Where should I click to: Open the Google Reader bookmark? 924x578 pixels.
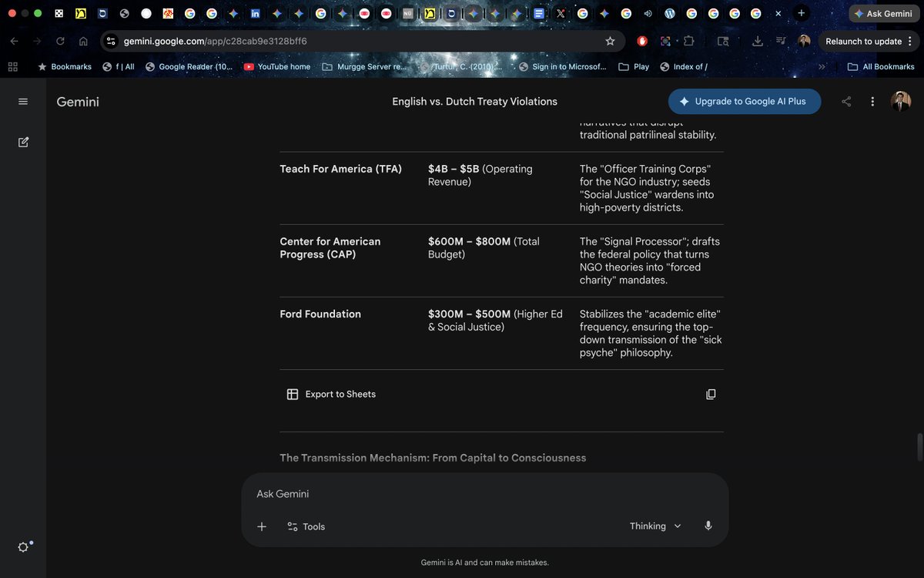(x=189, y=66)
